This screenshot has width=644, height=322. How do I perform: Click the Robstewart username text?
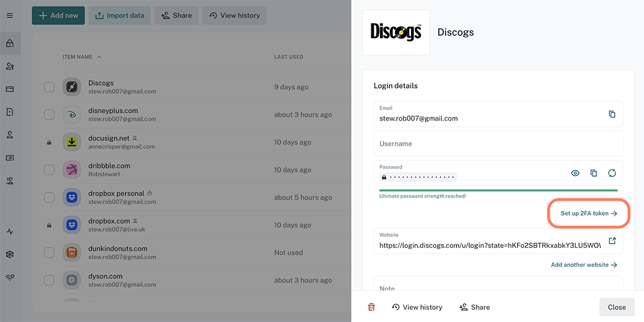105,174
